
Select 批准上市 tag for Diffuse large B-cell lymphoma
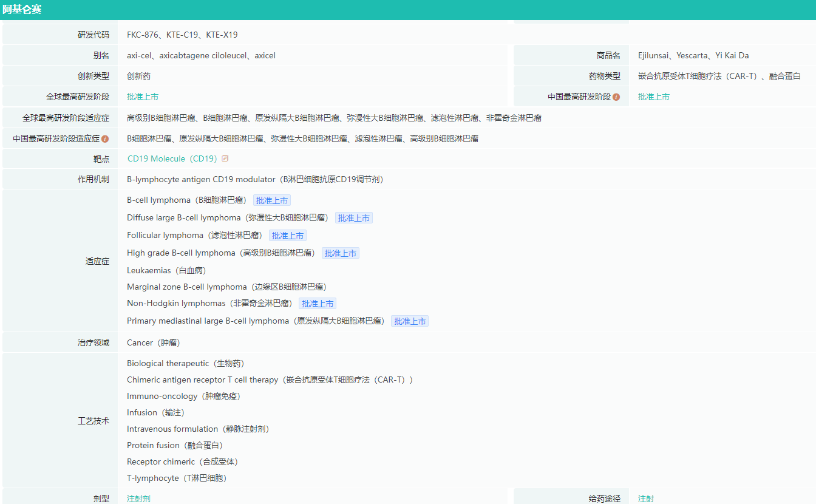pos(354,218)
